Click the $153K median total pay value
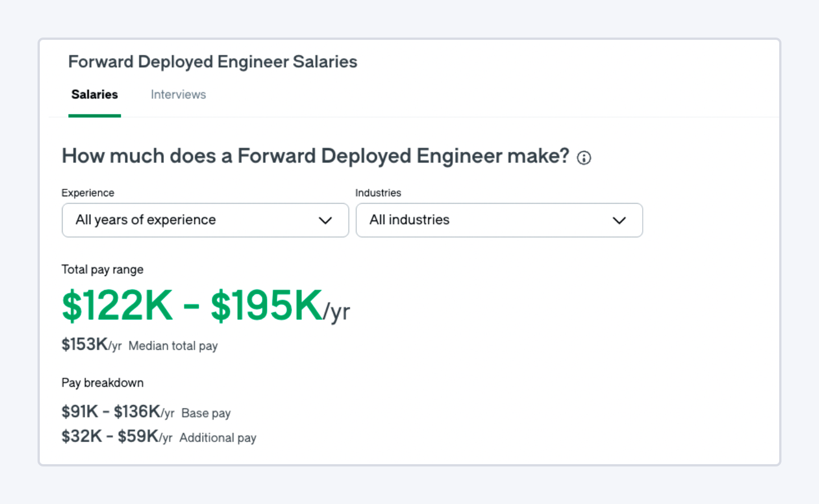819x504 pixels. point(92,345)
